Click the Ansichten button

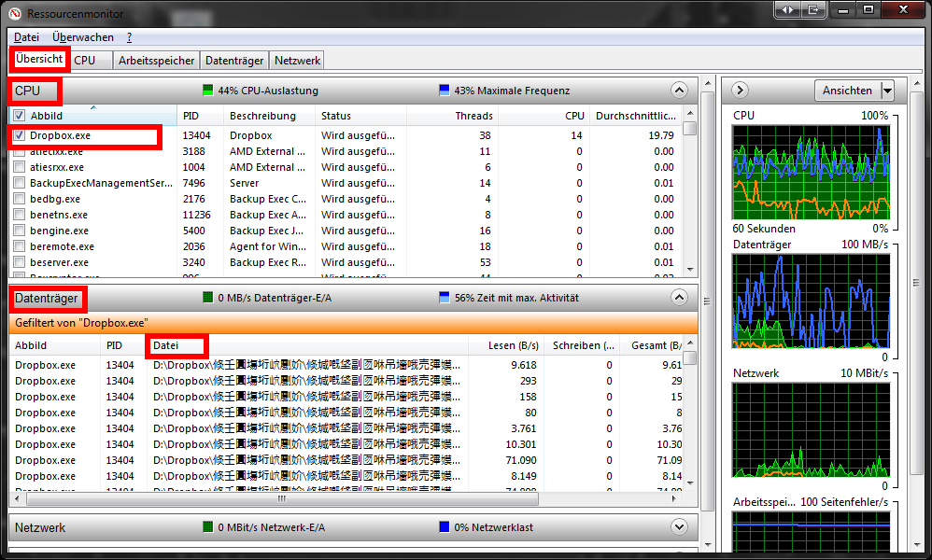coord(846,91)
